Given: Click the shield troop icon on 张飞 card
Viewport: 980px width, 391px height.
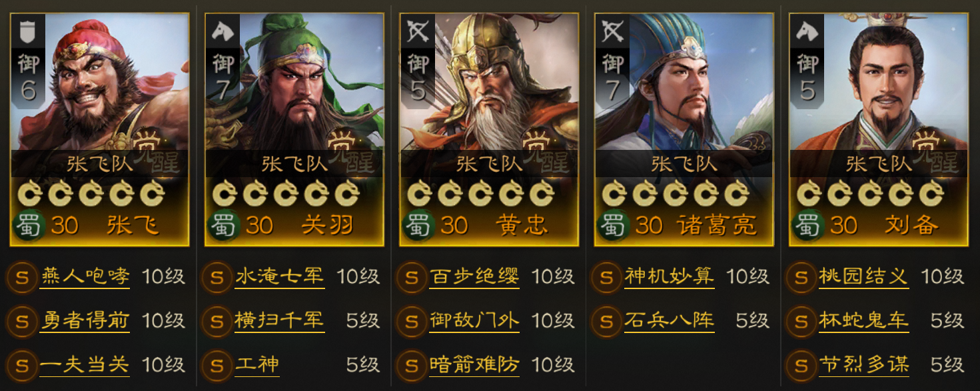Looking at the screenshot, I should [x=28, y=30].
